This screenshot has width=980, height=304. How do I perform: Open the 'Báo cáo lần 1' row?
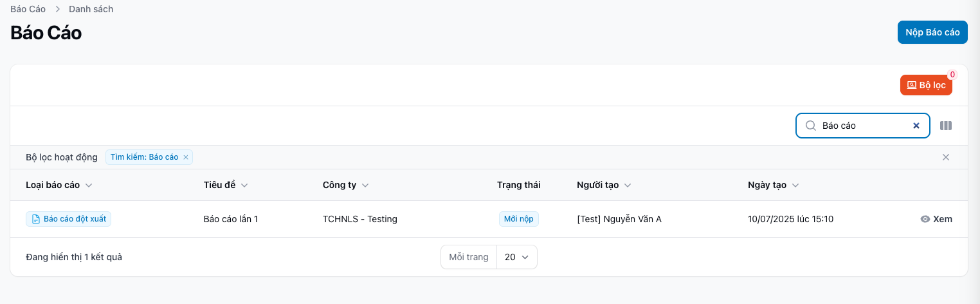point(230,219)
